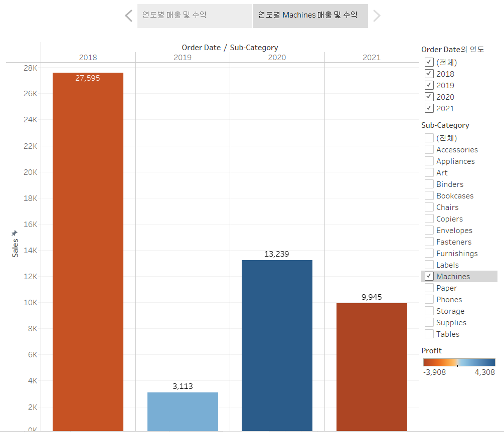Go to next story point arrow
Viewport: 504px width, 432px height.
[x=377, y=16]
